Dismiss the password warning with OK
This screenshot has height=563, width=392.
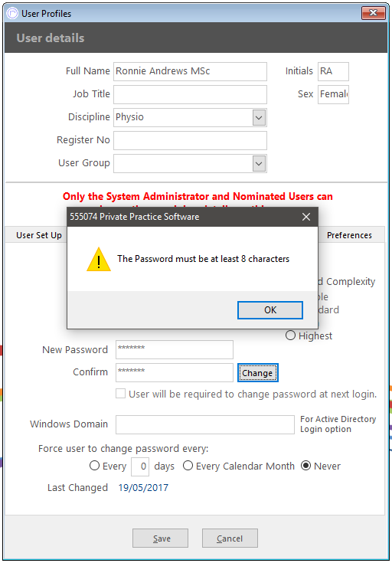pos(270,310)
